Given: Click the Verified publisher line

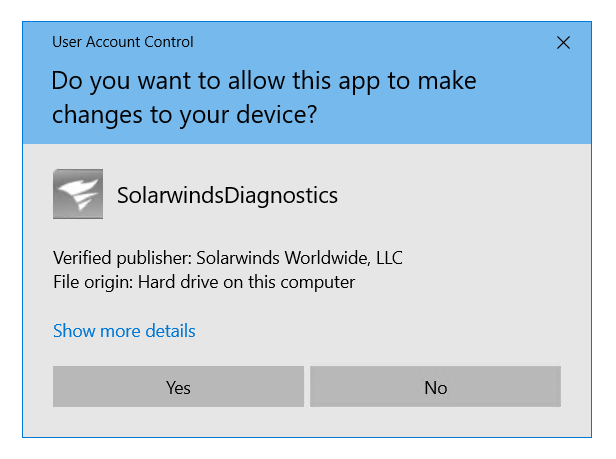Looking at the screenshot, I should tap(227, 258).
